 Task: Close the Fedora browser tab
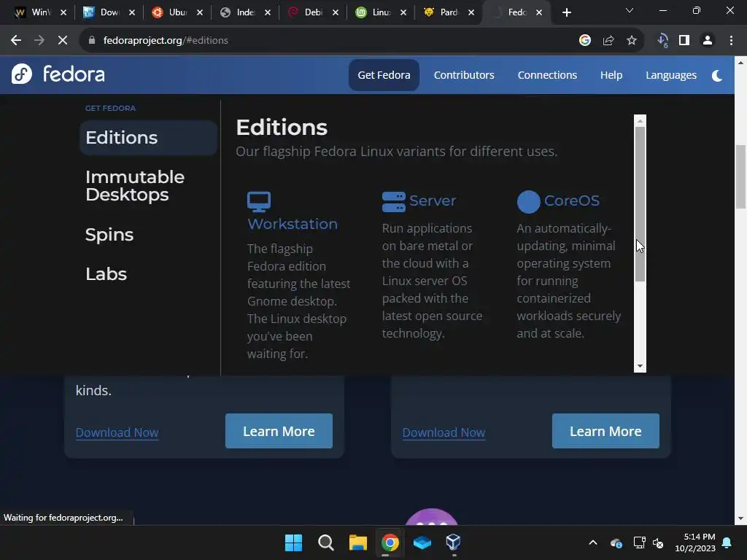539,12
